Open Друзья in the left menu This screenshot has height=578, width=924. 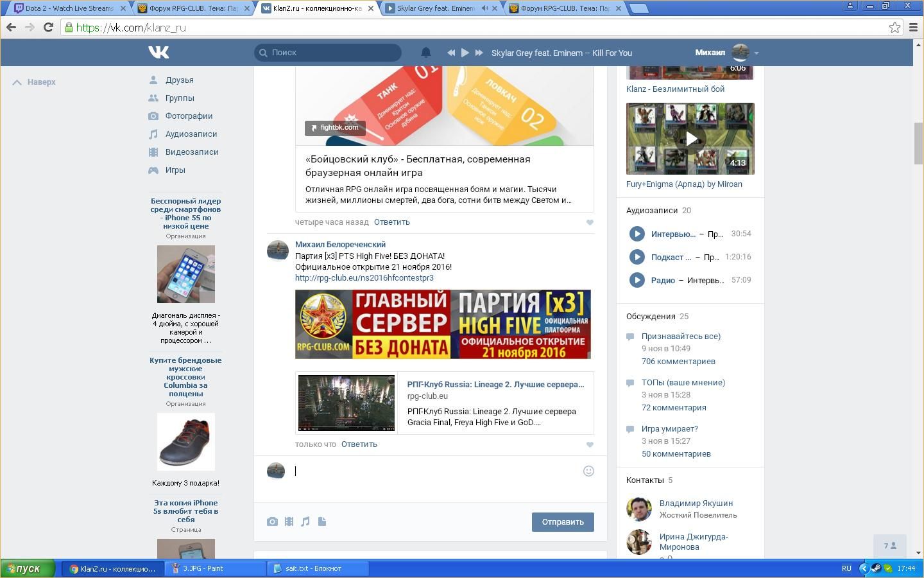click(179, 80)
